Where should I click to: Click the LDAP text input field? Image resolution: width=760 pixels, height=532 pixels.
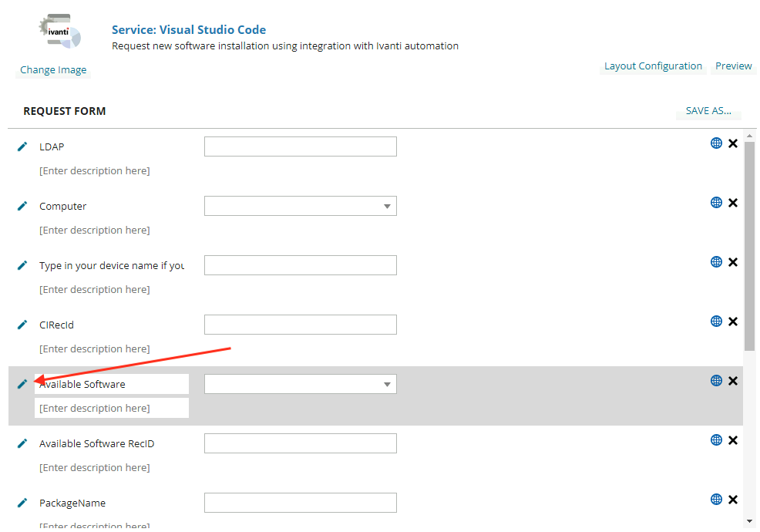pos(301,146)
